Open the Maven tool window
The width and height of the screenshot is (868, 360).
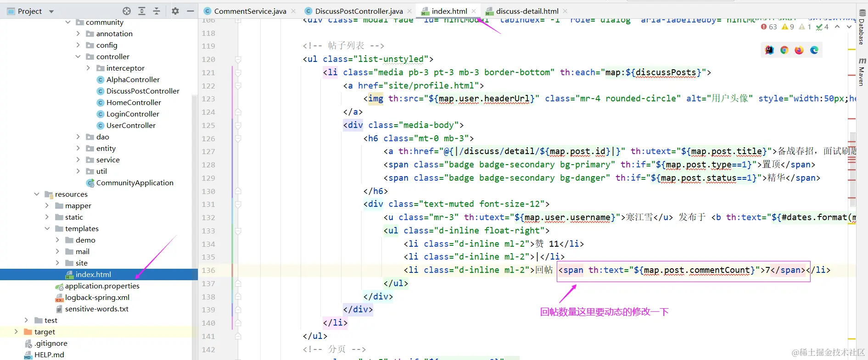(862, 72)
